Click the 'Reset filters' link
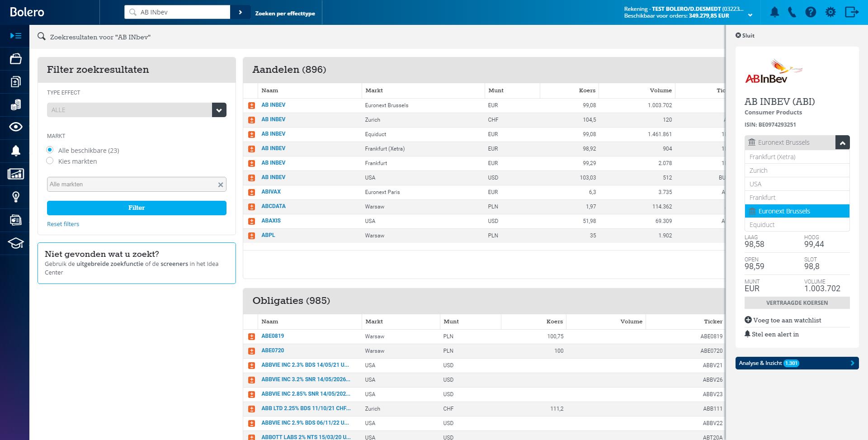Screen dimensions: 868x440 tap(63, 224)
